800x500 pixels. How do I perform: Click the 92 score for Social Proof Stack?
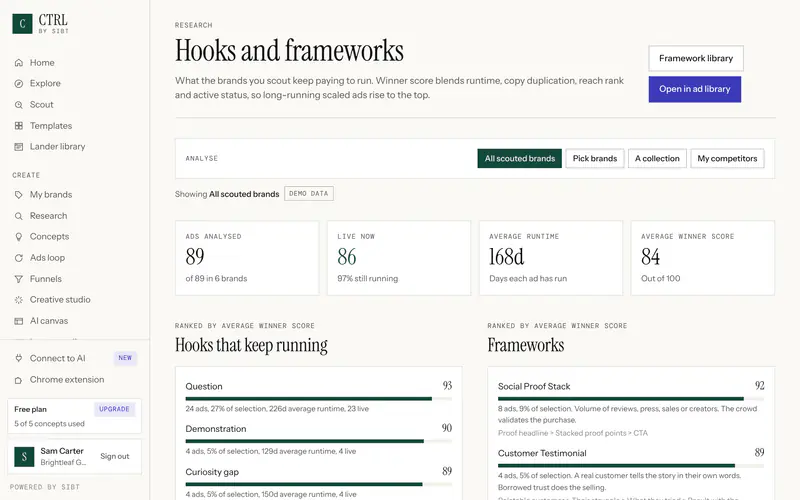tap(759, 386)
